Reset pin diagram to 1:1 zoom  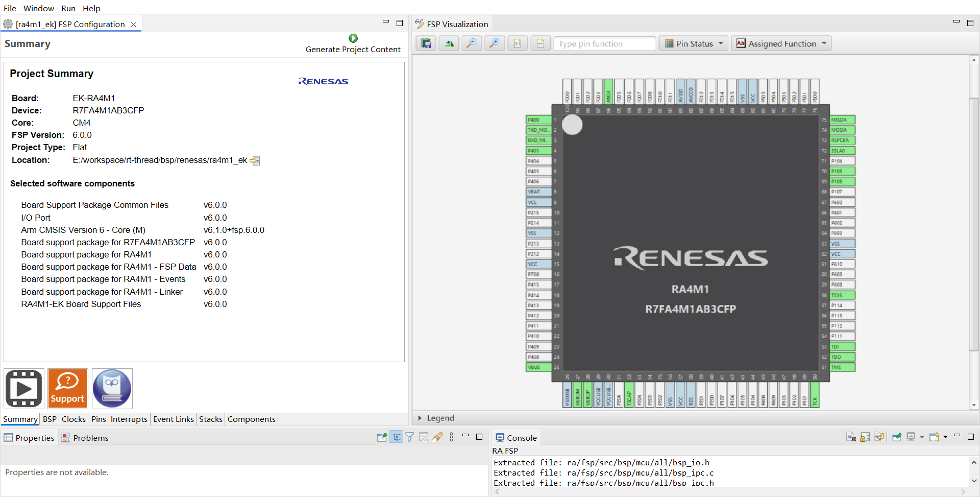coord(517,43)
